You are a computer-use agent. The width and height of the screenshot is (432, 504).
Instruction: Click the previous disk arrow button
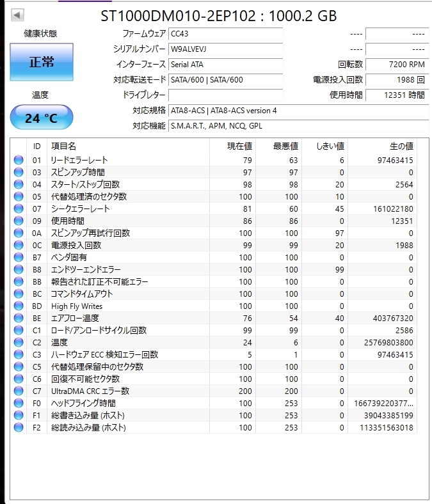click(17, 15)
